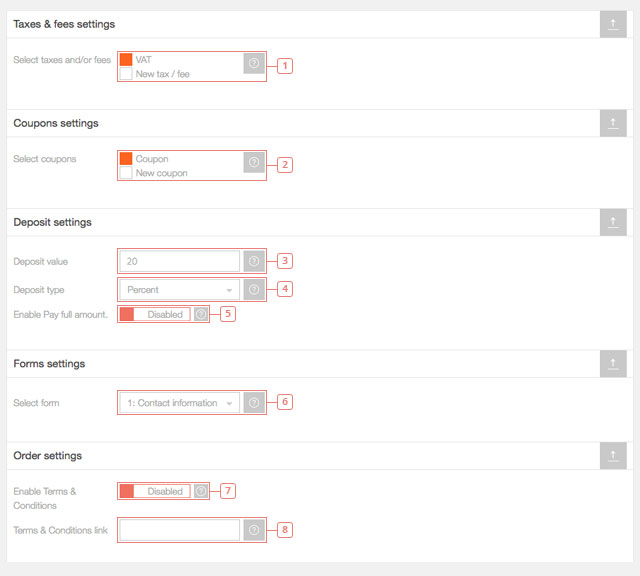Click the help icon beside Enable Pay full amount
640x576 pixels.
point(201,314)
